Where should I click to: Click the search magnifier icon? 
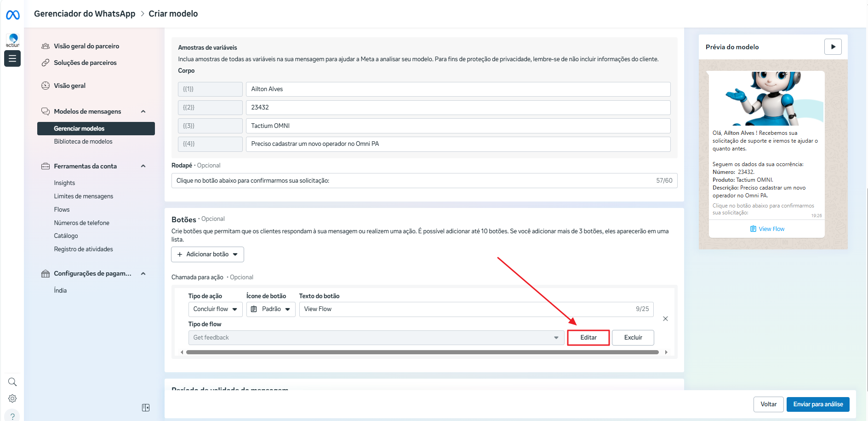tap(12, 382)
